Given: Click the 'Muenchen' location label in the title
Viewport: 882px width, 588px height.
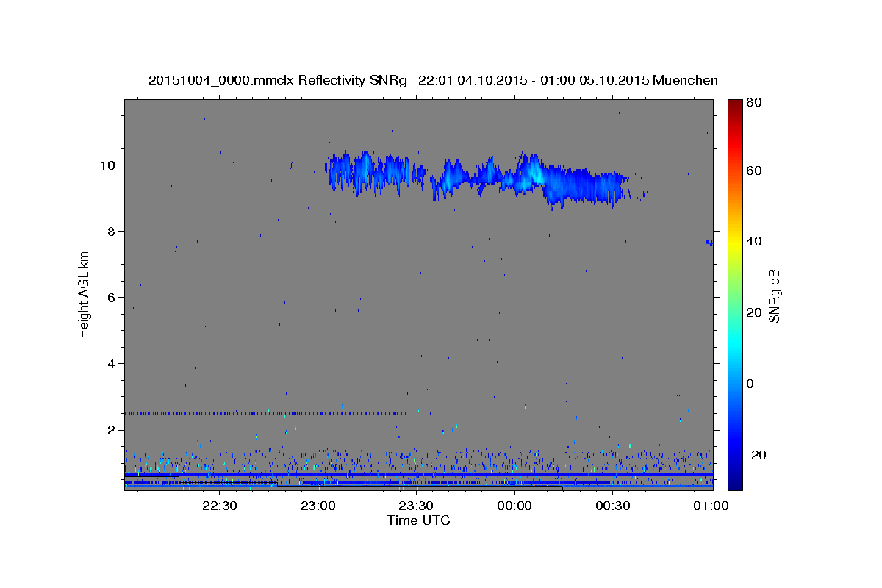Looking at the screenshot, I should coord(685,80).
